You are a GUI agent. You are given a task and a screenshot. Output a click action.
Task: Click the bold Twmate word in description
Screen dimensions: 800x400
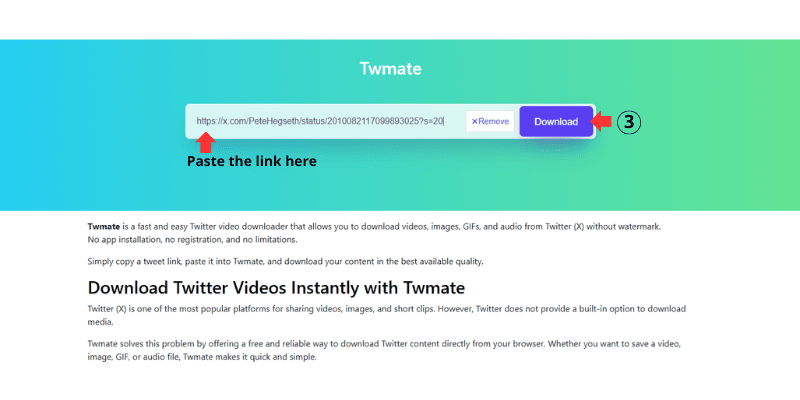click(104, 227)
